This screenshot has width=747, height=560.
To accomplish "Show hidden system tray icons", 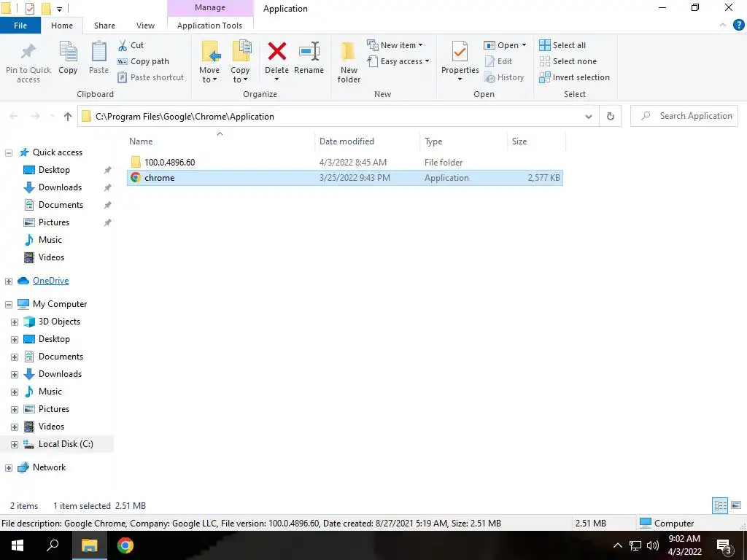I will point(617,545).
